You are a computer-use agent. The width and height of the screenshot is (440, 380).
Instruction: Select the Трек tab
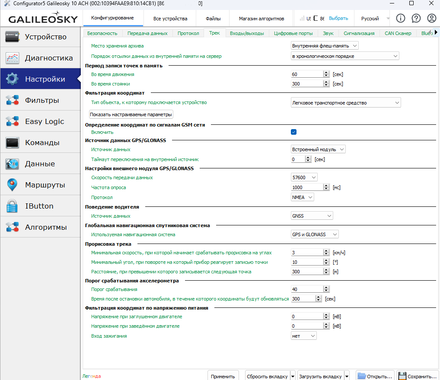[x=214, y=33]
